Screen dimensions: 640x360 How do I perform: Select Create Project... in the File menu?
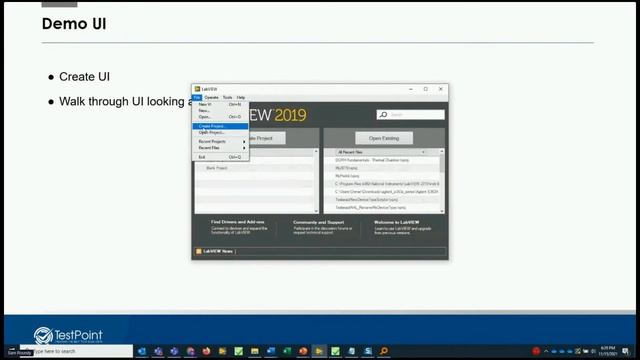[220, 126]
